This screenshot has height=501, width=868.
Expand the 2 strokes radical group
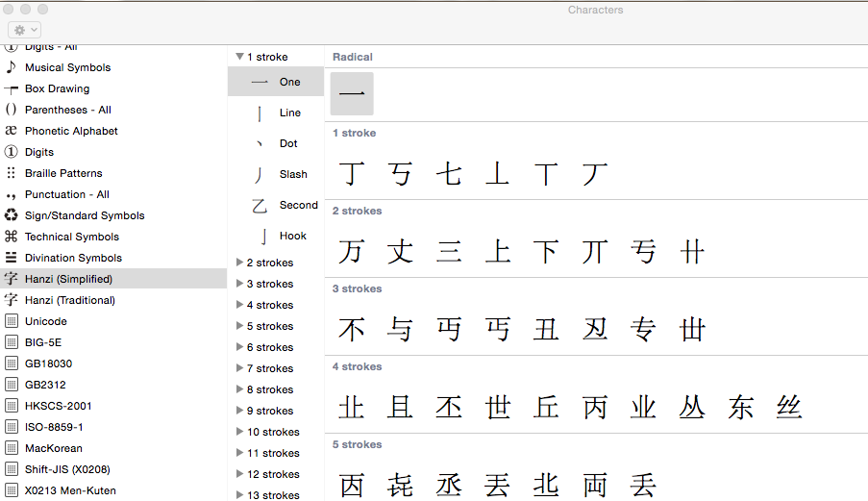[239, 263]
